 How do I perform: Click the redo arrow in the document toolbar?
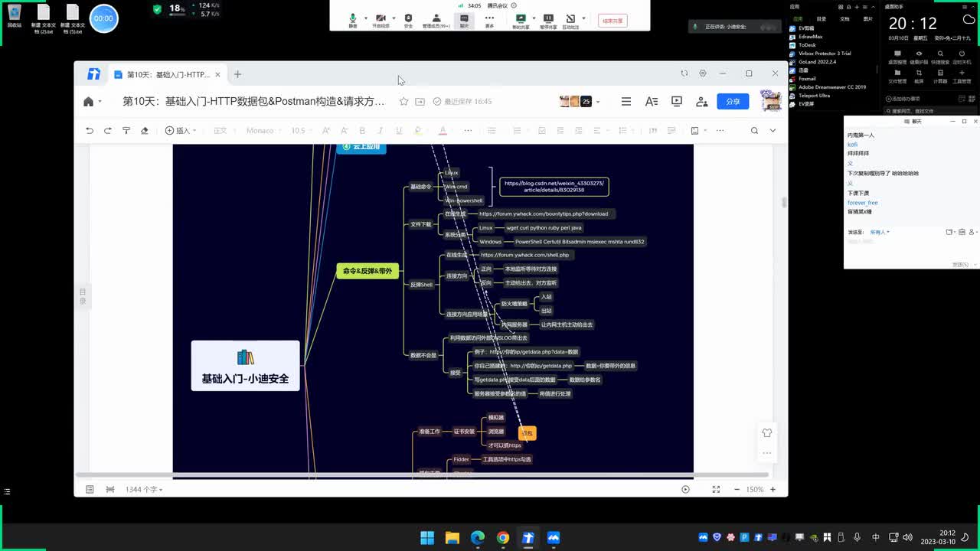point(108,131)
